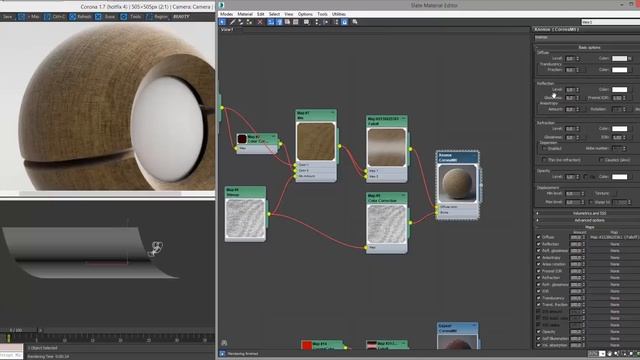Open the Edit menu

pyautogui.click(x=260, y=14)
